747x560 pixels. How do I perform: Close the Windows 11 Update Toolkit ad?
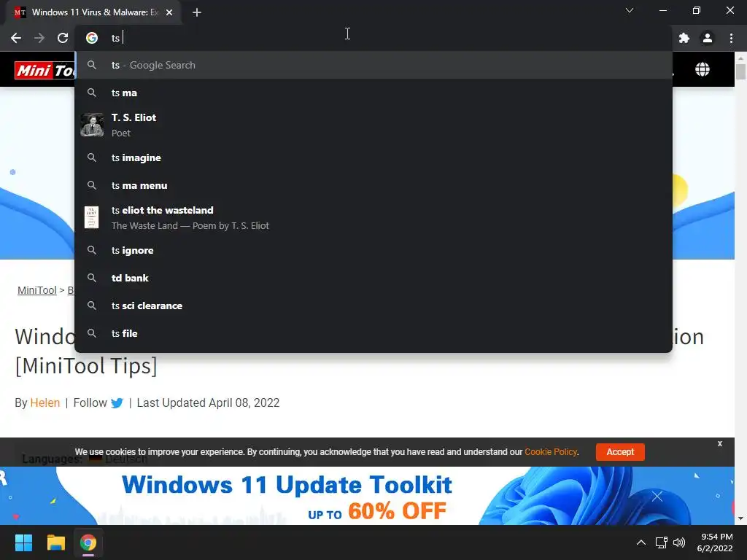tap(657, 497)
